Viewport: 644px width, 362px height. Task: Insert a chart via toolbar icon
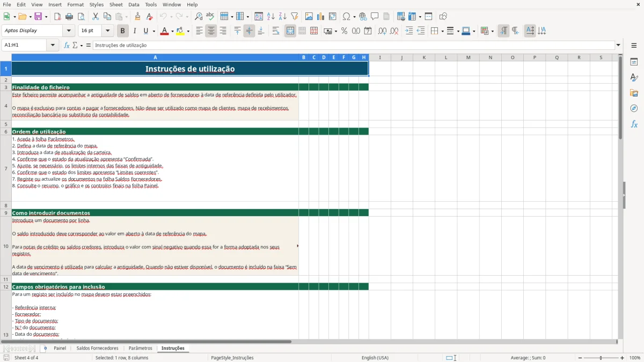click(x=321, y=17)
